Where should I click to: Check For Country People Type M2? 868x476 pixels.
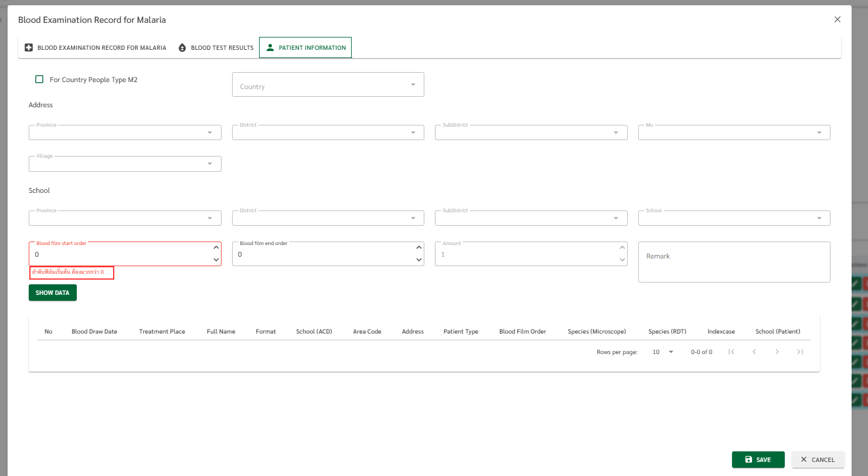pos(39,79)
